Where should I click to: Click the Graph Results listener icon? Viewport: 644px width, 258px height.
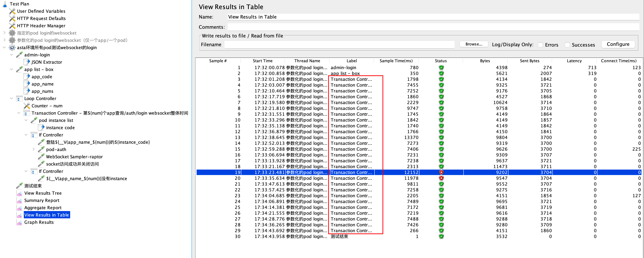point(19,222)
